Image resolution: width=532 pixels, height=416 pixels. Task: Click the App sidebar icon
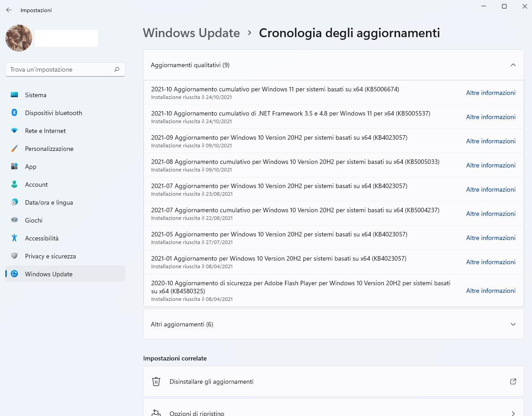pyautogui.click(x=14, y=167)
